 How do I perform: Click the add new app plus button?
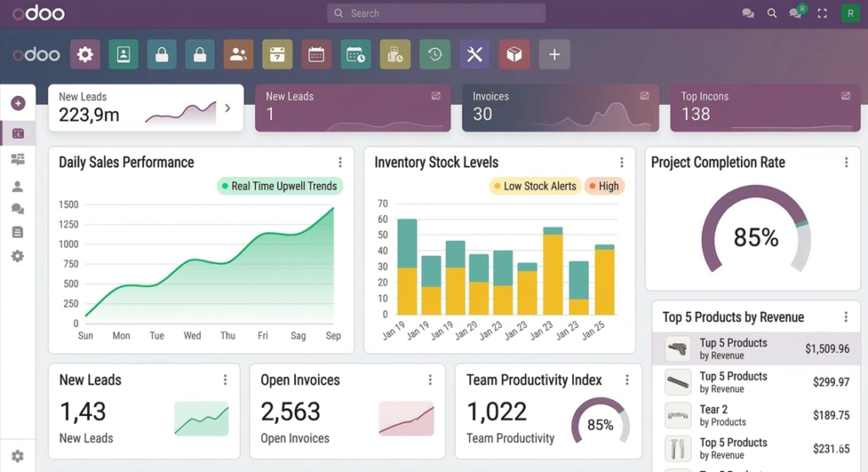tap(554, 55)
